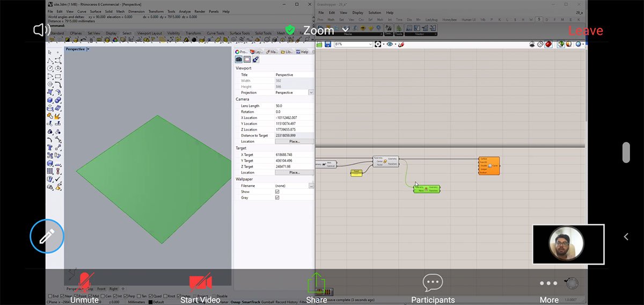Click the X Target value field
The image size is (644, 305).
[294, 155]
